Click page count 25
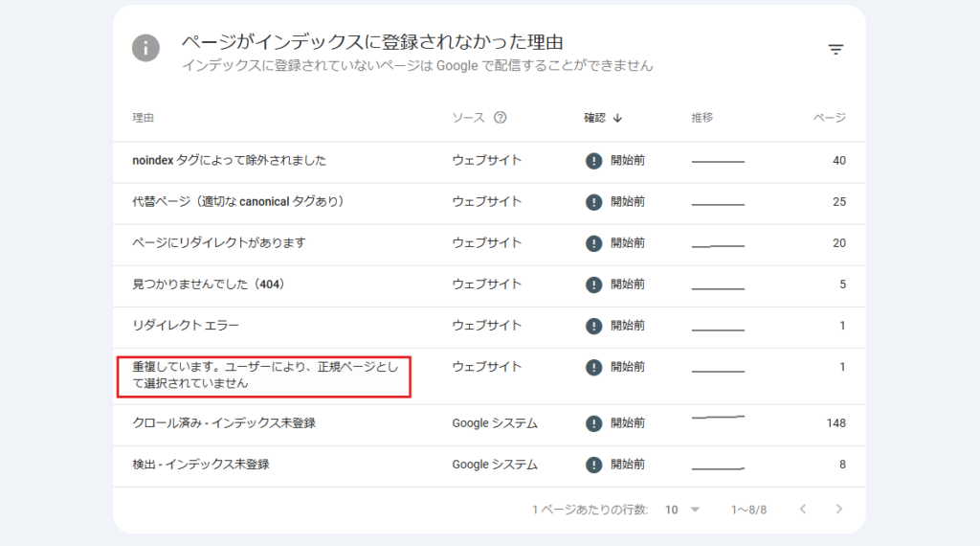This screenshot has width=980, height=546. 838,202
